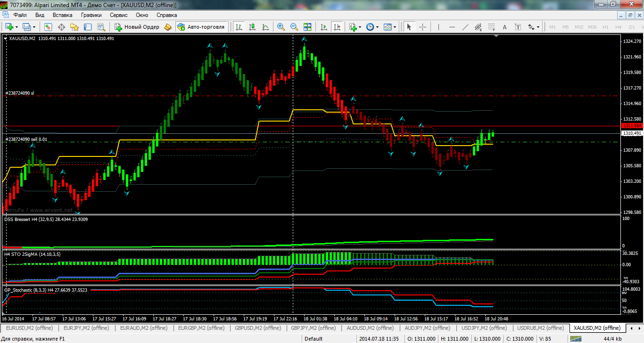Open the Справка menu
This screenshot has height=343, width=644.
[166, 15]
